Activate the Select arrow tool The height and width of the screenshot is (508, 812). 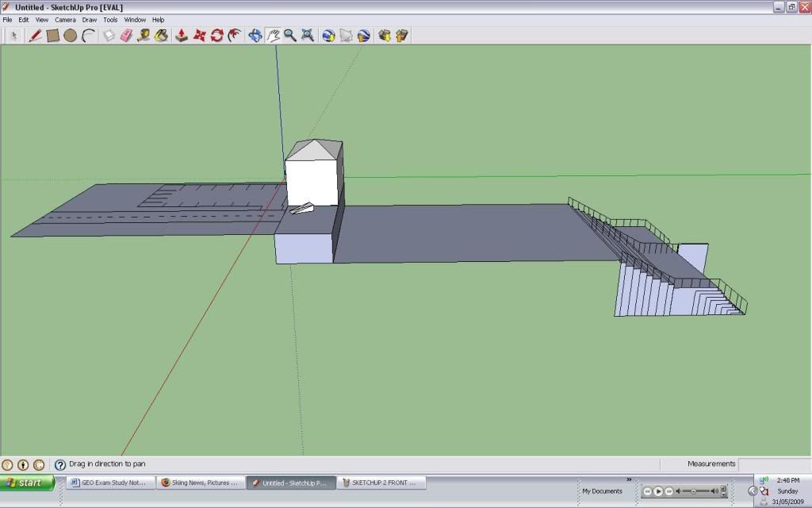tap(14, 35)
